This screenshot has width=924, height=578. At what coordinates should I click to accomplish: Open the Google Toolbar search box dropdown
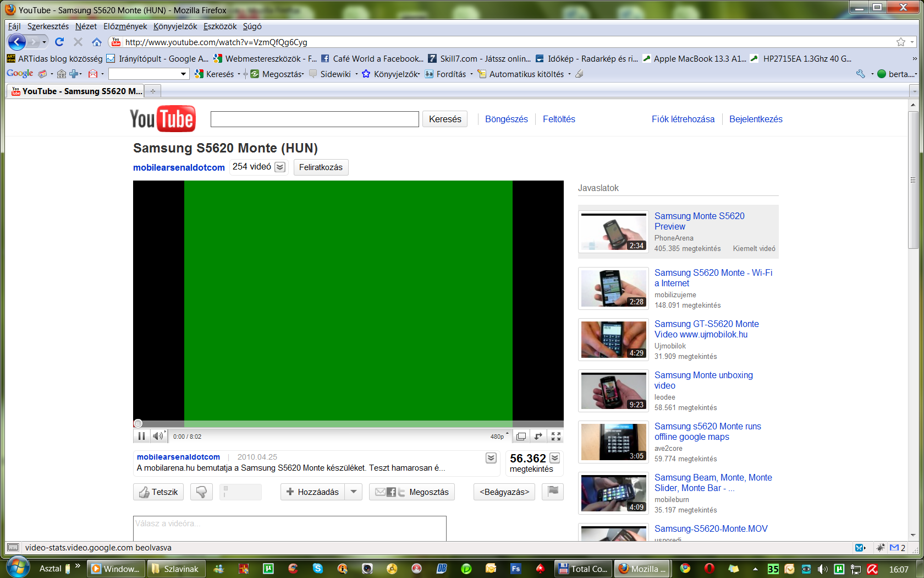(x=183, y=74)
